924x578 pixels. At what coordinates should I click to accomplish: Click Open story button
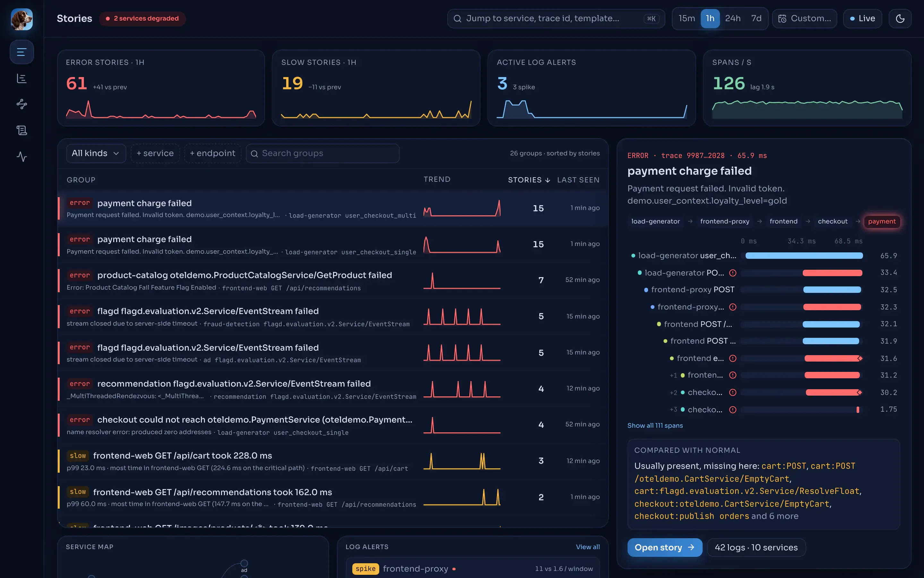point(664,547)
